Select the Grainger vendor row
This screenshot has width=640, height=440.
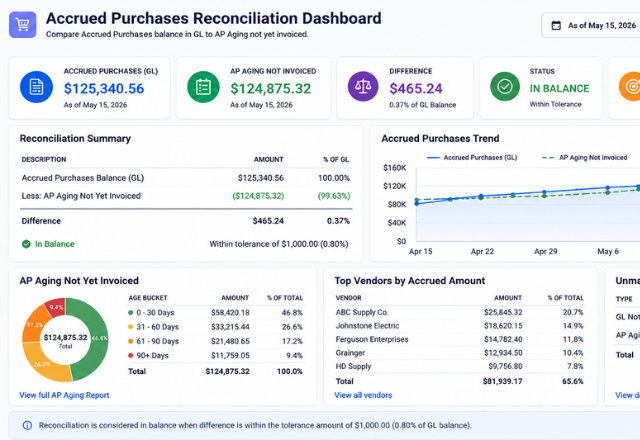tap(460, 353)
